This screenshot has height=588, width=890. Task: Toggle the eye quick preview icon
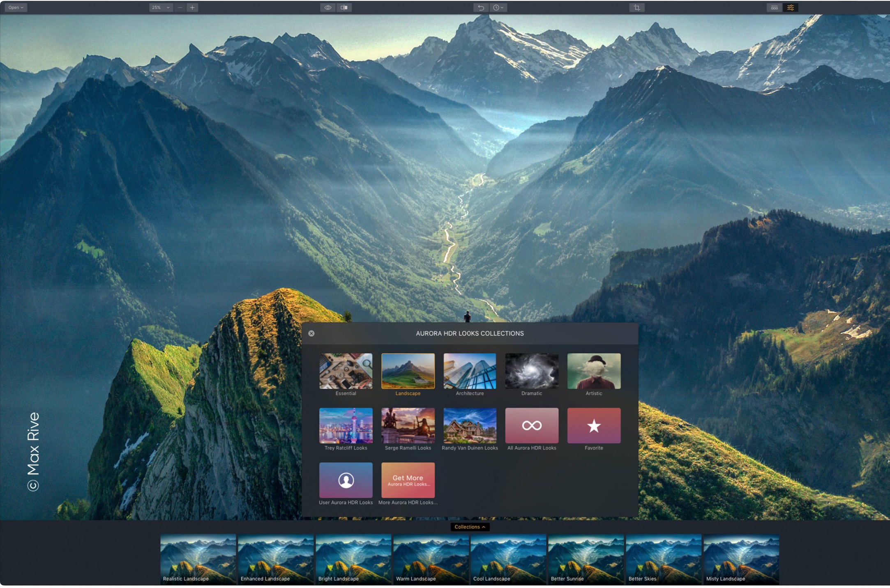click(327, 7)
